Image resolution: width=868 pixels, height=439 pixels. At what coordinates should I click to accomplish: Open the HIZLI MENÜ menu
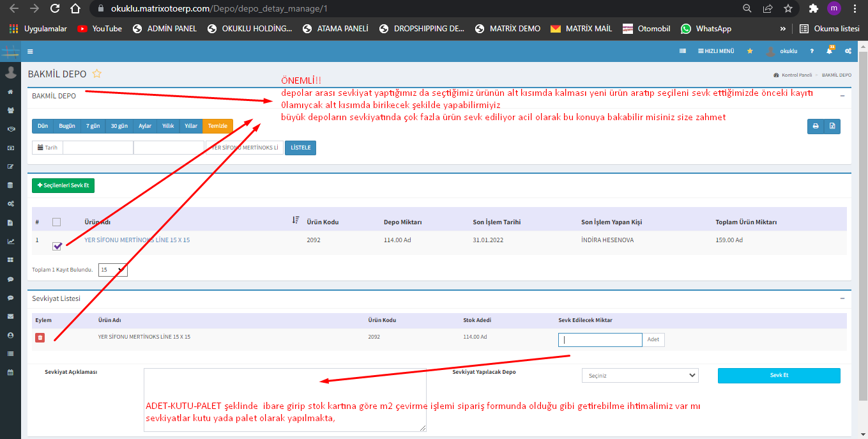tap(716, 51)
